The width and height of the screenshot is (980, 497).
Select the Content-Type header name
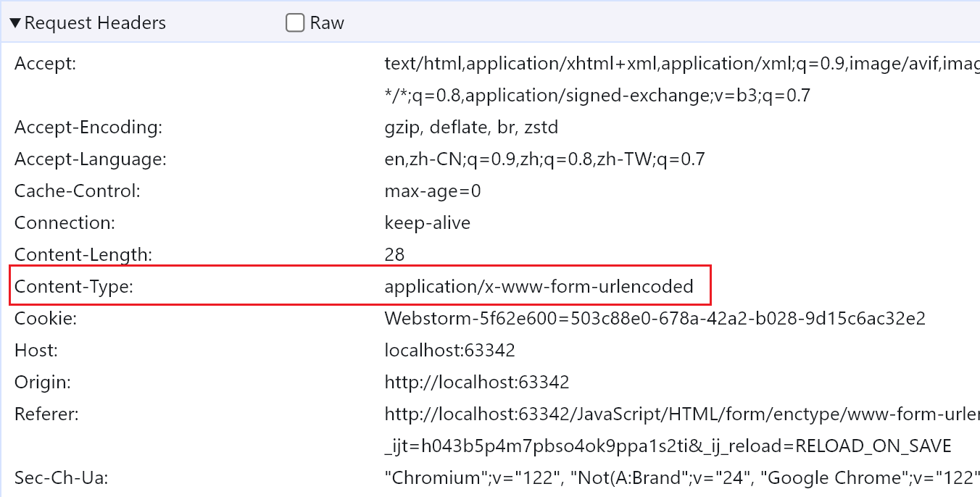tap(74, 287)
